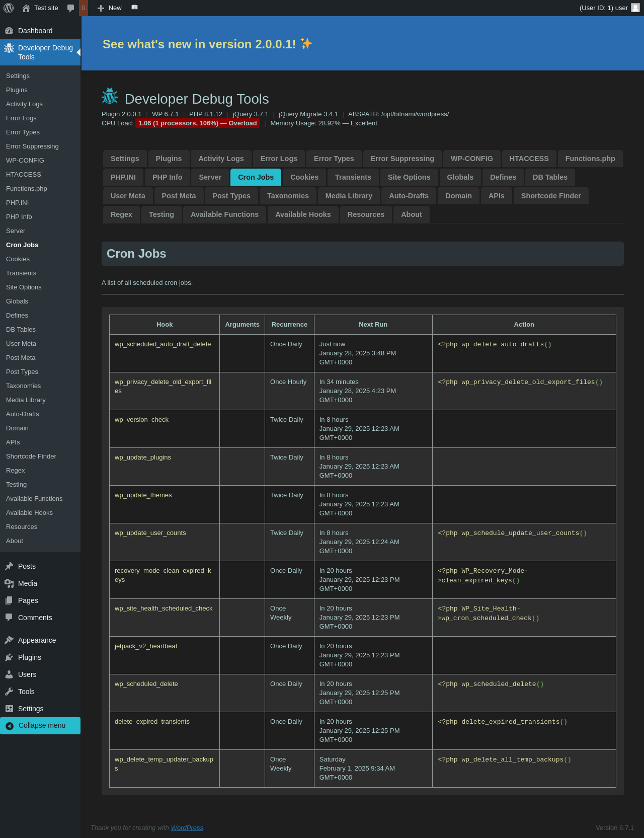The height and width of the screenshot is (838, 644).
Task: Open Media via its sidebar icon
Action: point(9,583)
